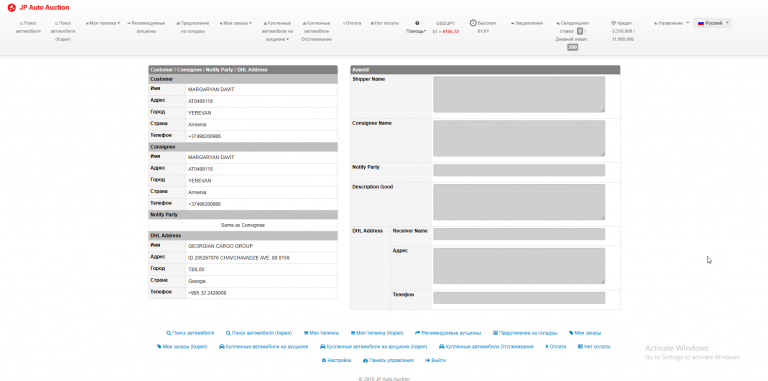Viewport: 768px width, 381px height.
Task: Click footer link Рекомендуемые аукционы
Action: click(448, 333)
